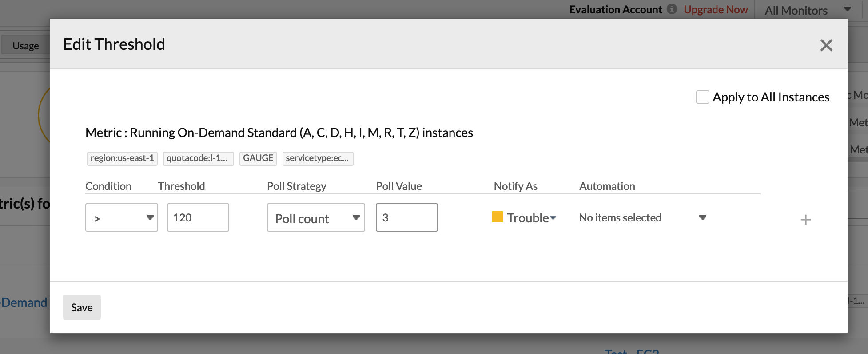Viewport: 868px width, 354px height.
Task: Click the region:us-east-1 tag
Action: tap(122, 158)
